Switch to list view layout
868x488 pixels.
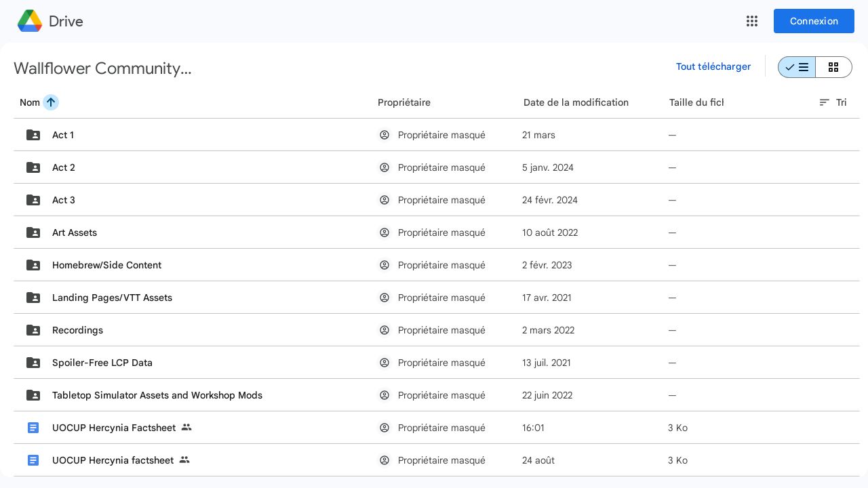[797, 67]
